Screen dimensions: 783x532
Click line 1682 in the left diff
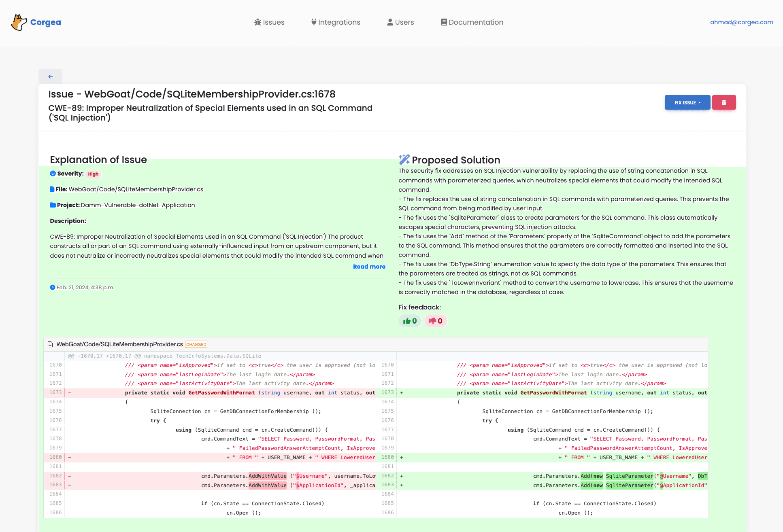pyautogui.click(x=56, y=476)
